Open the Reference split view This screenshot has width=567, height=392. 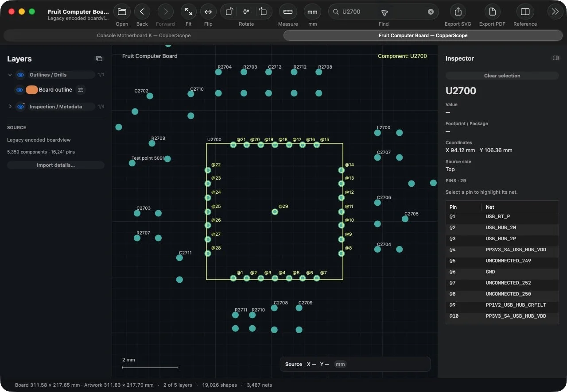point(525,12)
